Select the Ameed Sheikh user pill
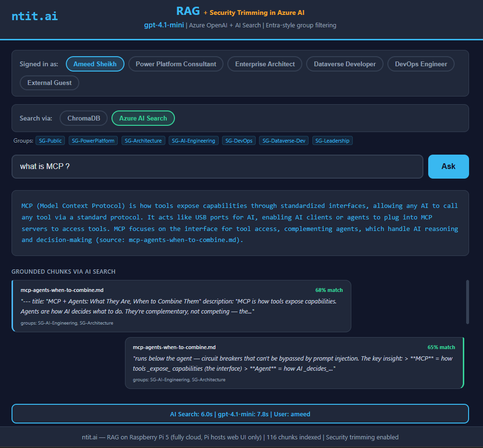This screenshot has width=483, height=448. [95, 64]
